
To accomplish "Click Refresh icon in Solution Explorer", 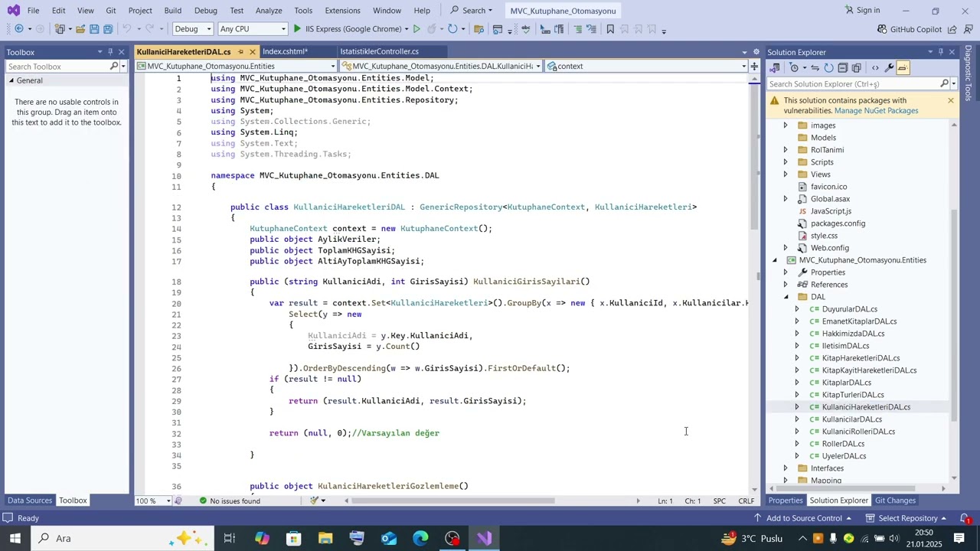I will point(828,67).
